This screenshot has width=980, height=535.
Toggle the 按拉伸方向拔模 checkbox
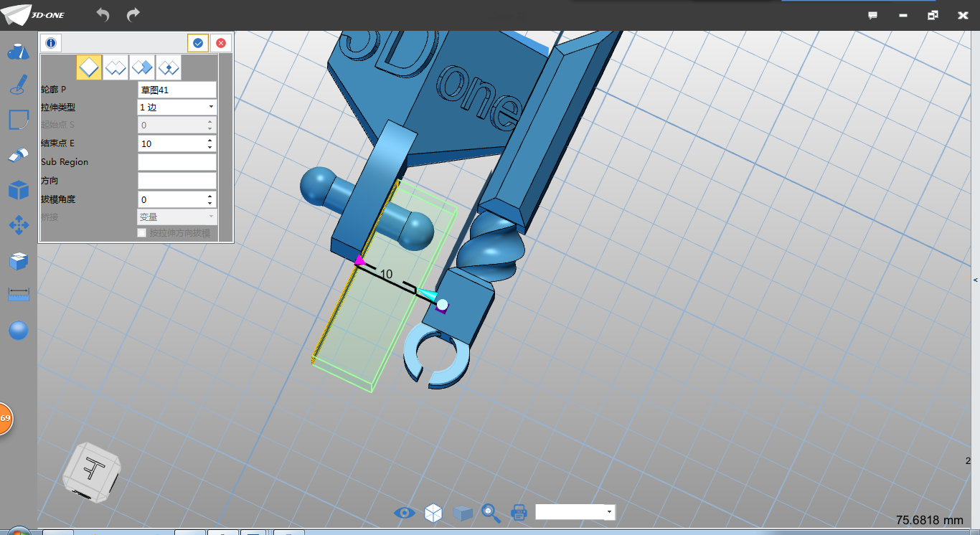tap(141, 232)
